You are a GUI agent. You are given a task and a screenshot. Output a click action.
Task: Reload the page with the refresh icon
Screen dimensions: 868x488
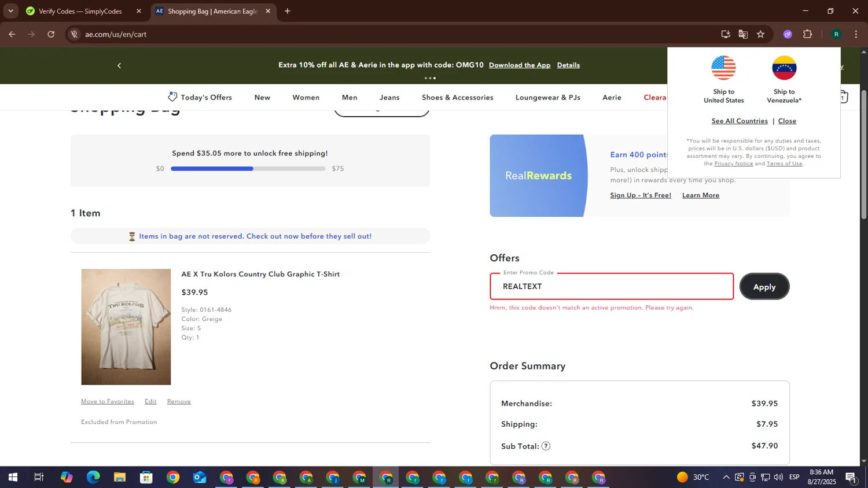click(51, 34)
